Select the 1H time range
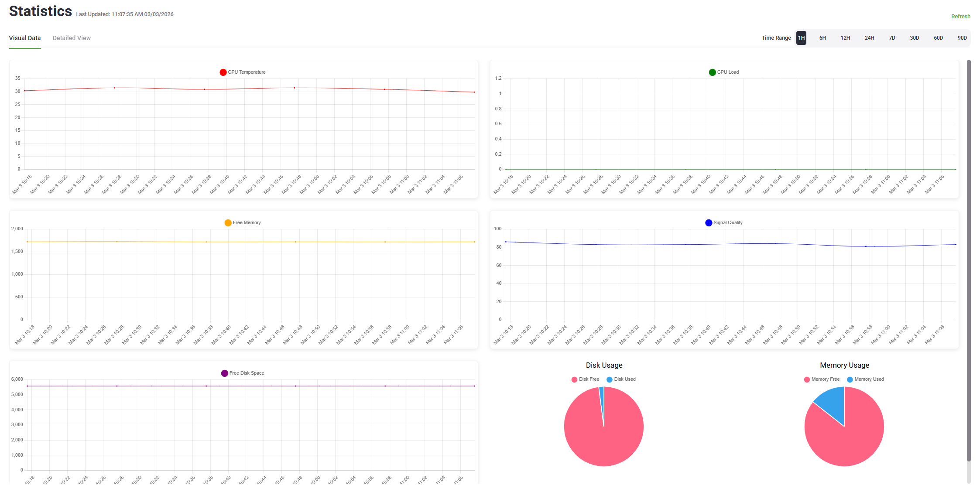 pos(801,38)
